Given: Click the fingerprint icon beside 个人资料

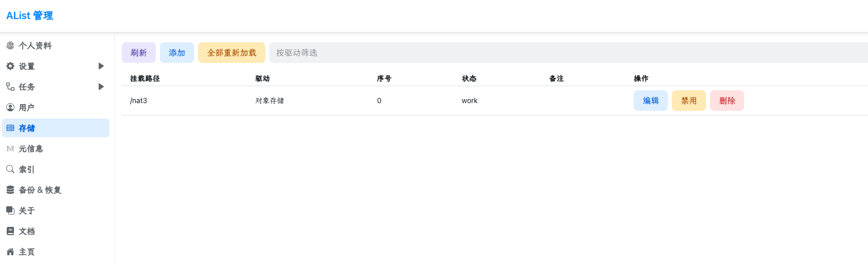Looking at the screenshot, I should [10, 45].
